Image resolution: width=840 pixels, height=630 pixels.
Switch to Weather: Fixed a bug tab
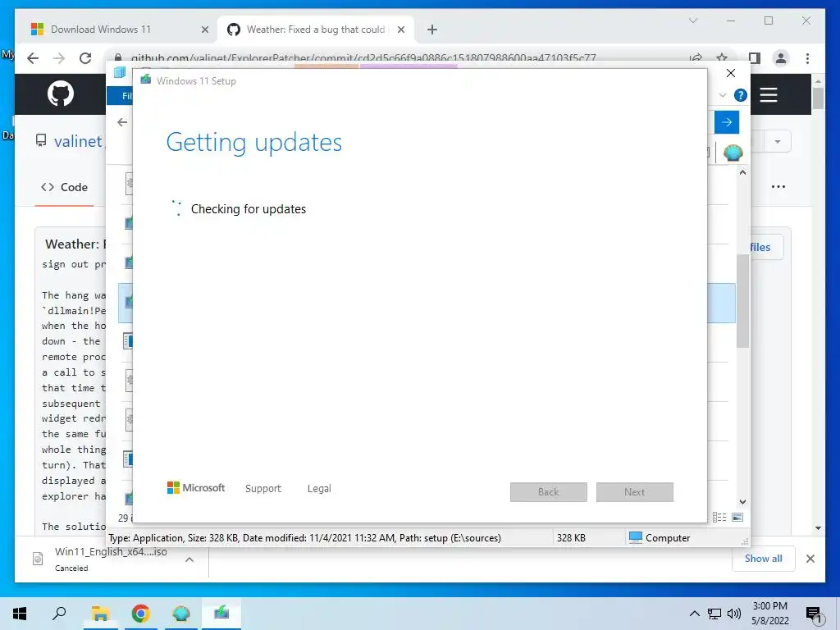click(x=316, y=30)
